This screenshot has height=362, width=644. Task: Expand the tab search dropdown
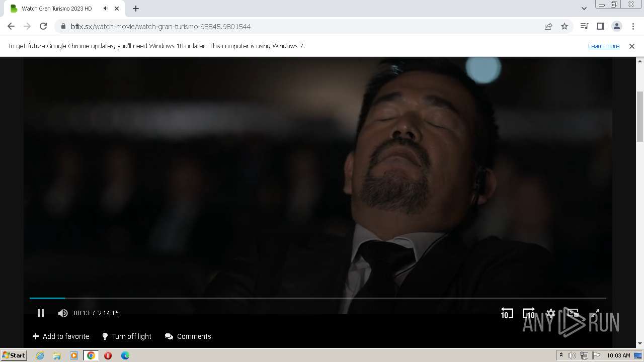click(584, 9)
